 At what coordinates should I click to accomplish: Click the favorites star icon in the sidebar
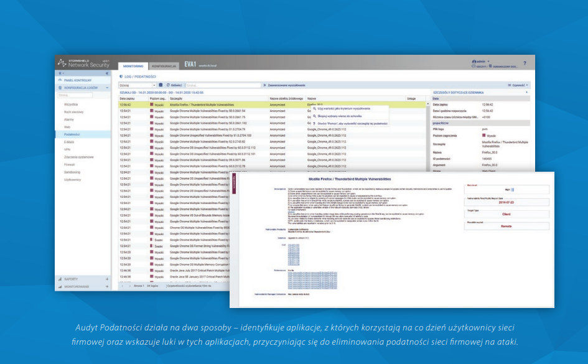tap(59, 74)
